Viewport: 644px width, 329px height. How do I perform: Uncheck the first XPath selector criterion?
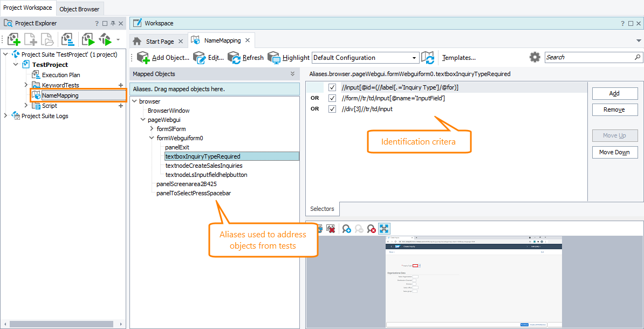coord(333,87)
